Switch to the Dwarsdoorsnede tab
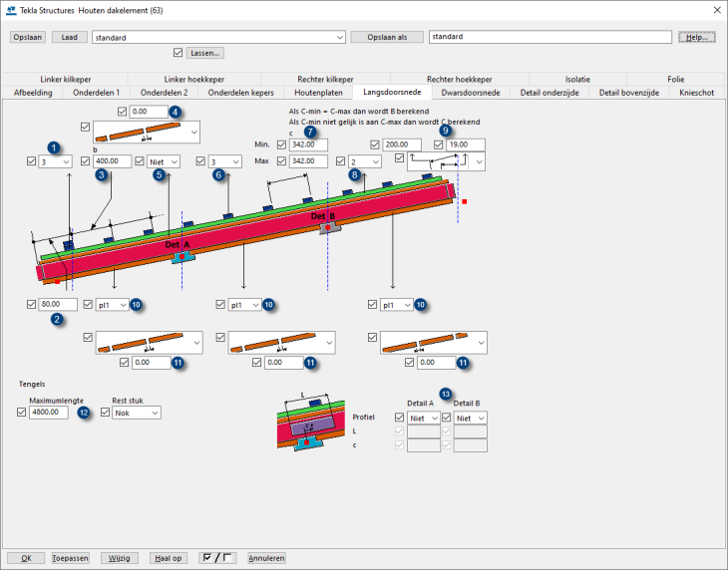 tap(471, 93)
